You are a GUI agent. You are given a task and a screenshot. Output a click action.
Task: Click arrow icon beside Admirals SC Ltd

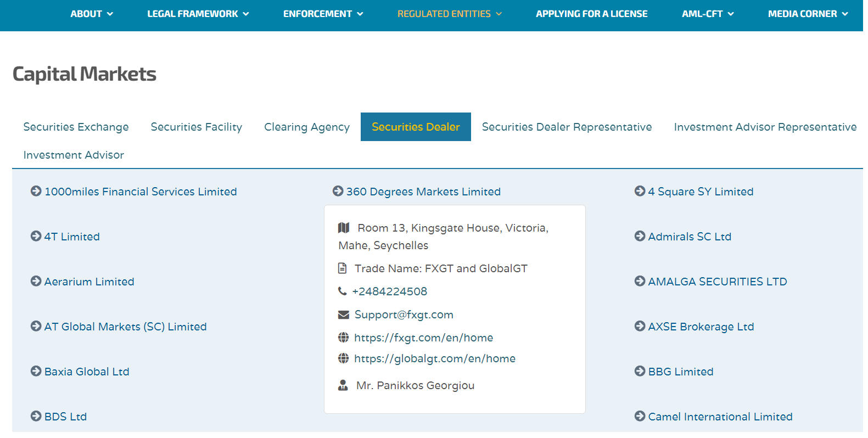click(640, 236)
